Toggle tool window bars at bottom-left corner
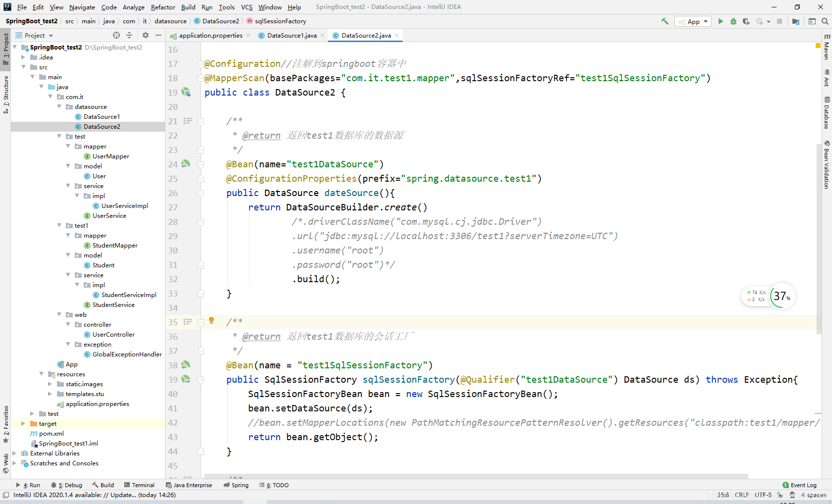Viewport: 832px width, 504px height. tap(5, 495)
